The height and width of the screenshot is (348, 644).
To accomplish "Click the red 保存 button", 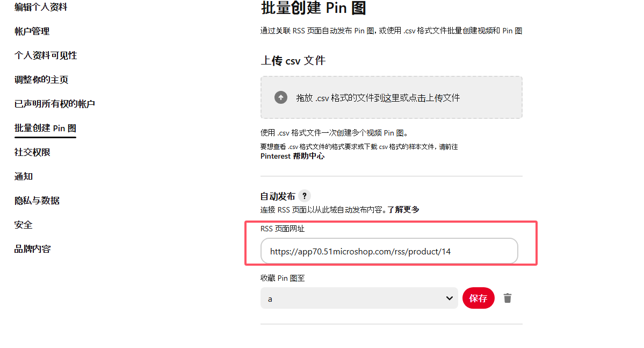I will [x=478, y=298].
